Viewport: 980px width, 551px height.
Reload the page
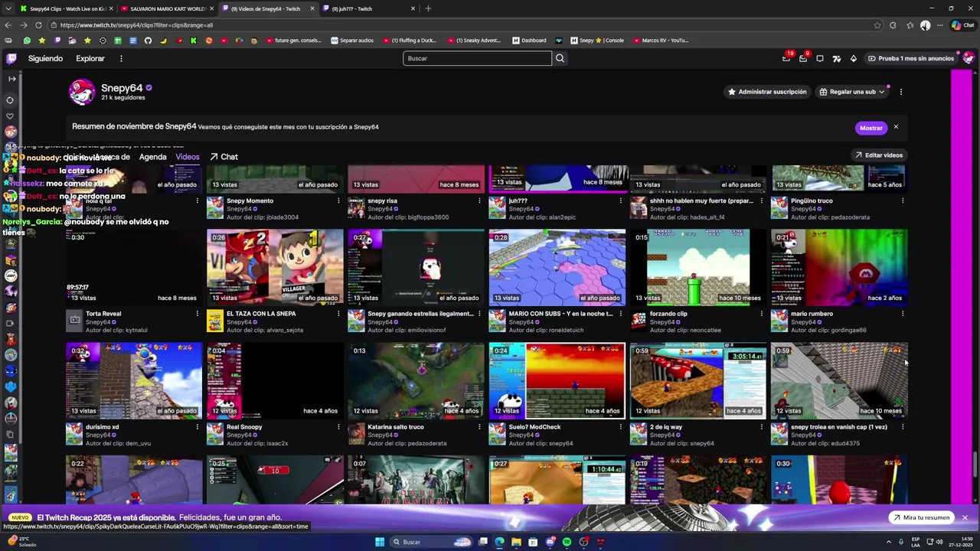[x=38, y=25]
